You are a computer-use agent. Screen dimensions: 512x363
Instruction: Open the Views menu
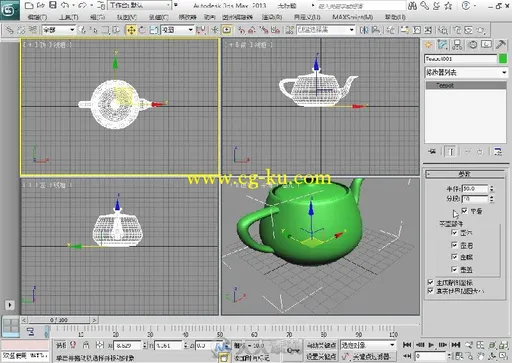pos(127,17)
